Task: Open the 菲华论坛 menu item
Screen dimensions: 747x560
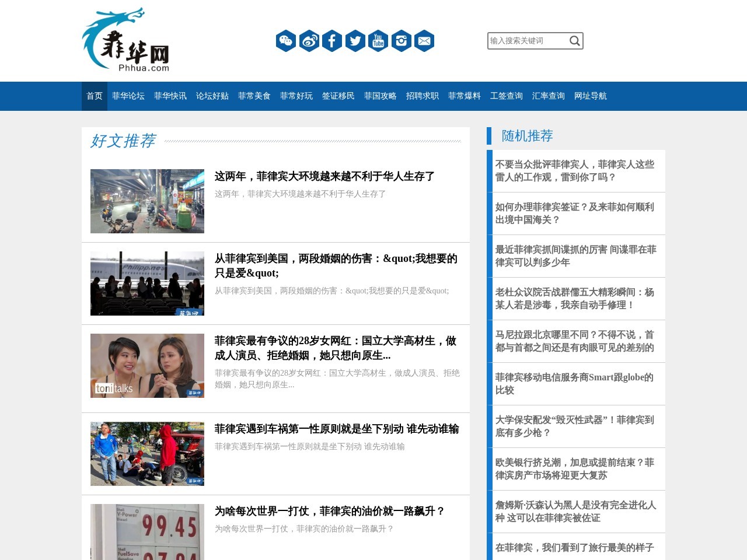Action: pos(128,96)
